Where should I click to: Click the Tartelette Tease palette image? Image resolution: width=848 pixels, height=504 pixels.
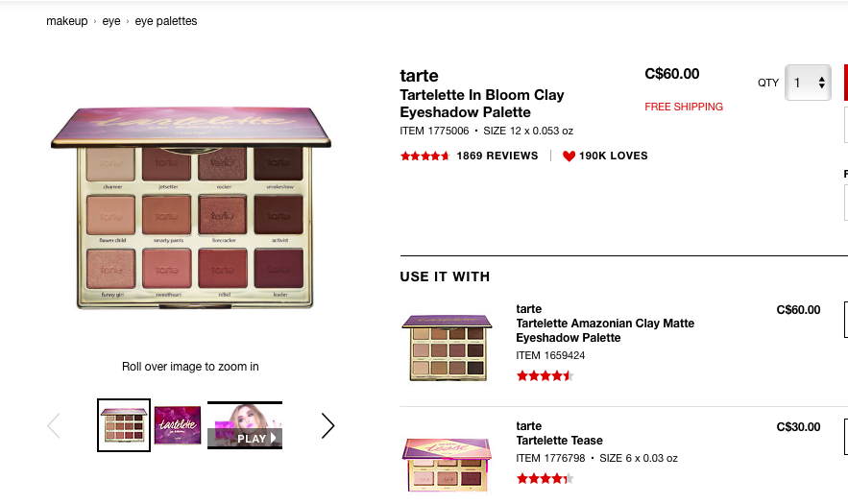[x=447, y=464]
